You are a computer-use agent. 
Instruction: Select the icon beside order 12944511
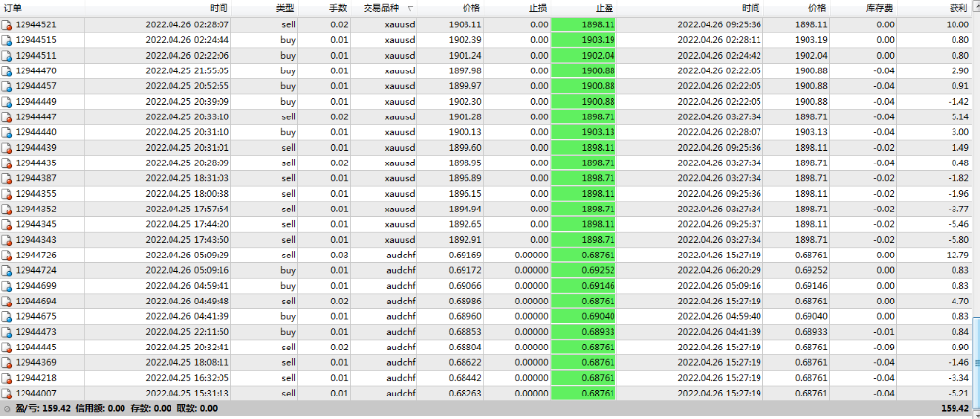click(x=6, y=56)
